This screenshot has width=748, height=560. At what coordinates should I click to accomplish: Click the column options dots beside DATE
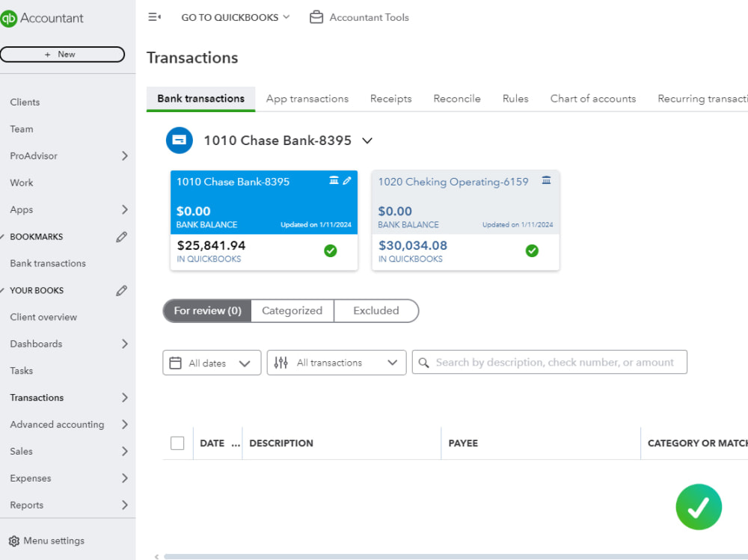tap(236, 443)
